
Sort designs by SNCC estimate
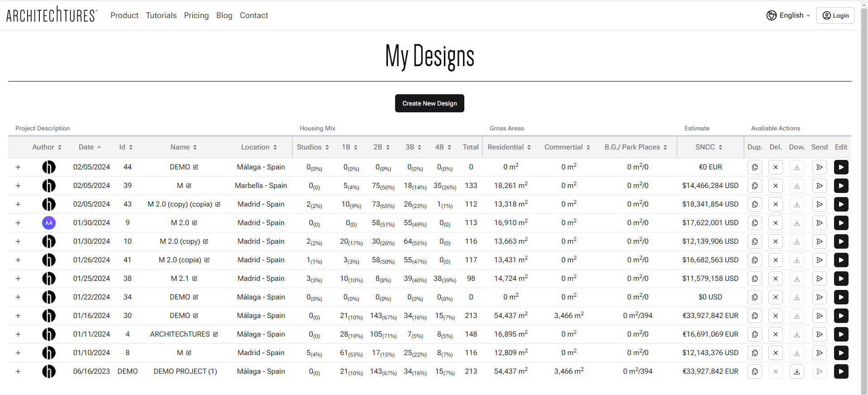(x=709, y=147)
